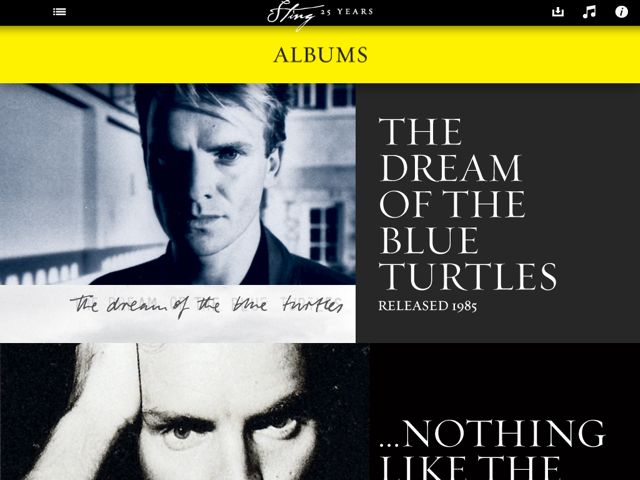Tap the ALBUMS section heading

pos(320,55)
